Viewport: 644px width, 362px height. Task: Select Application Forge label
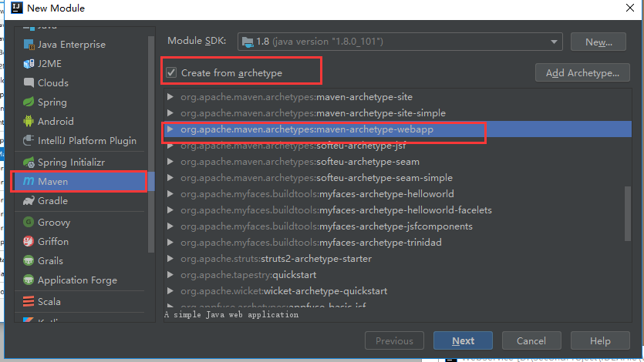click(77, 280)
